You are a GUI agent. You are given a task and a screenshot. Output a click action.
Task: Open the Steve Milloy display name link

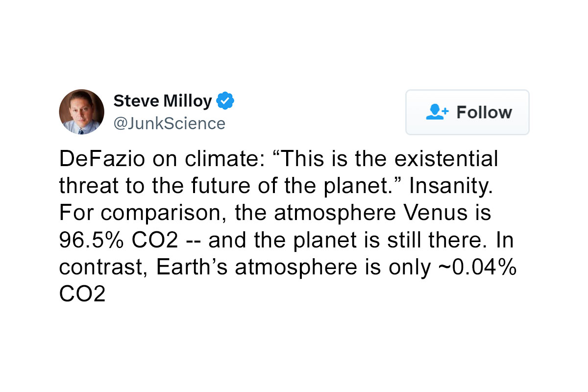point(163,101)
